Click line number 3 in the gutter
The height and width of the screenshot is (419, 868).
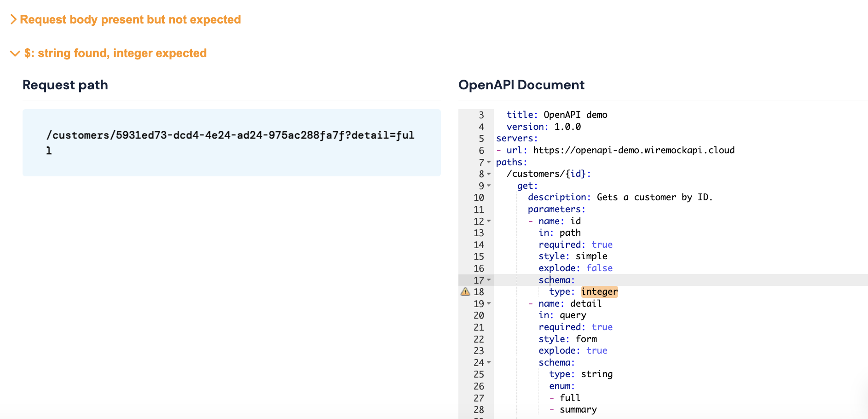pos(481,115)
